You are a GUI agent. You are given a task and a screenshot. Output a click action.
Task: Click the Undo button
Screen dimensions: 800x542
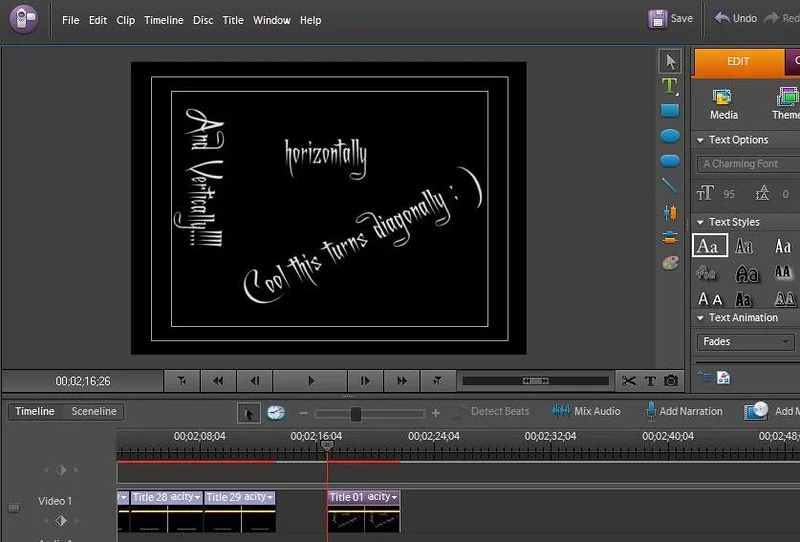tap(735, 18)
